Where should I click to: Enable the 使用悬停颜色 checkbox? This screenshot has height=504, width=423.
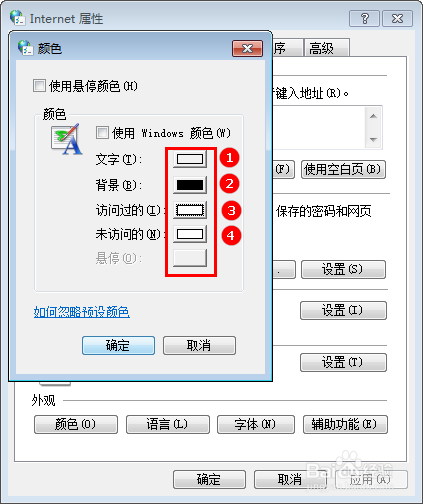[x=39, y=86]
